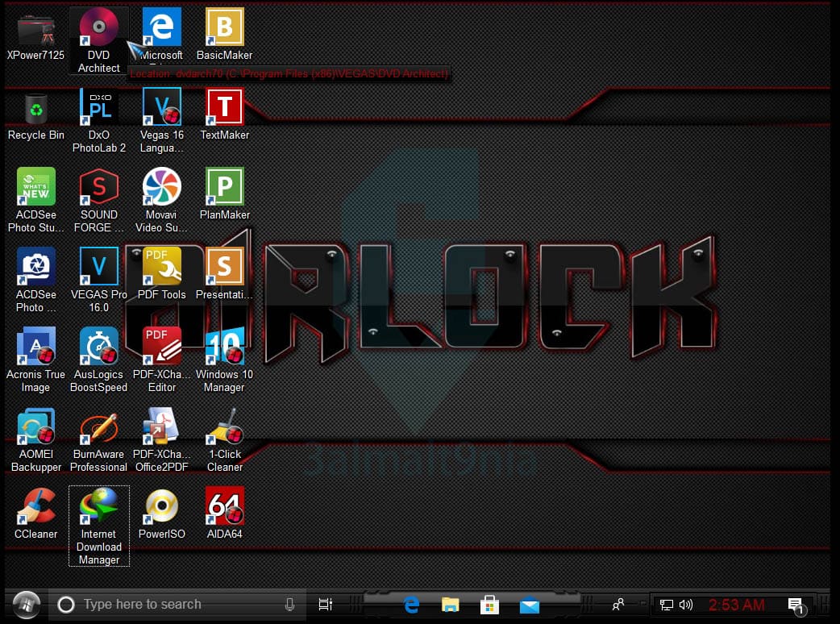Click the PowerISO shortcut
This screenshot has width=840, height=624.
pos(162,513)
